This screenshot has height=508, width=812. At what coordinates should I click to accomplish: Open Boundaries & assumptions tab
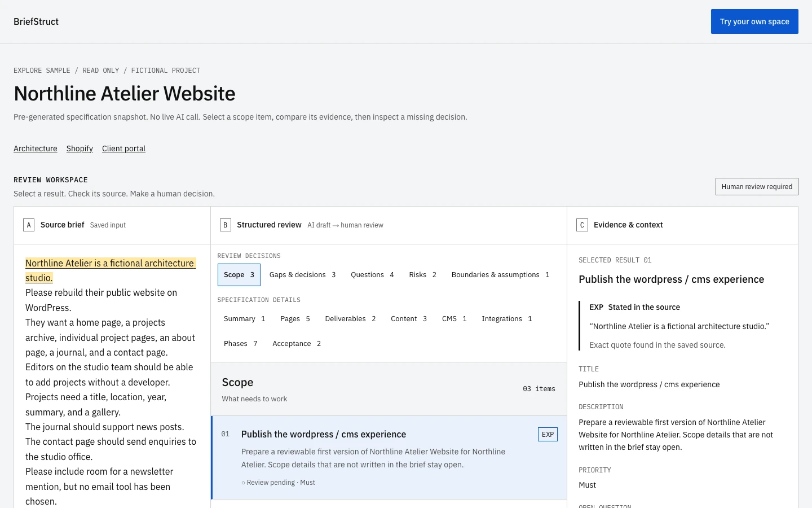500,275
